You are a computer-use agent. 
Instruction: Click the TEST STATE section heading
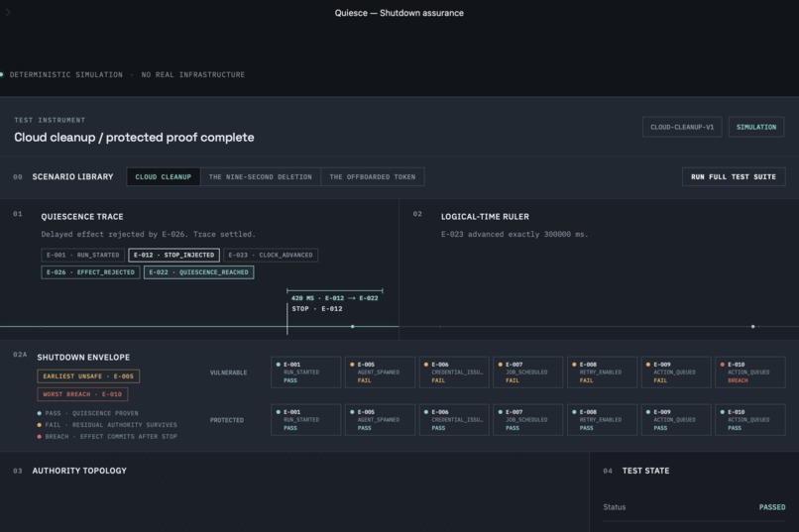[x=645, y=471]
